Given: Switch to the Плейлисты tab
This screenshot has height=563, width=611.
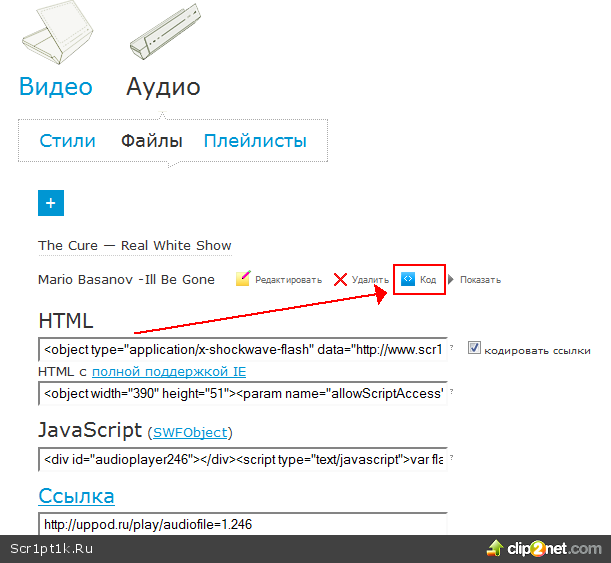Looking at the screenshot, I should 255,141.
